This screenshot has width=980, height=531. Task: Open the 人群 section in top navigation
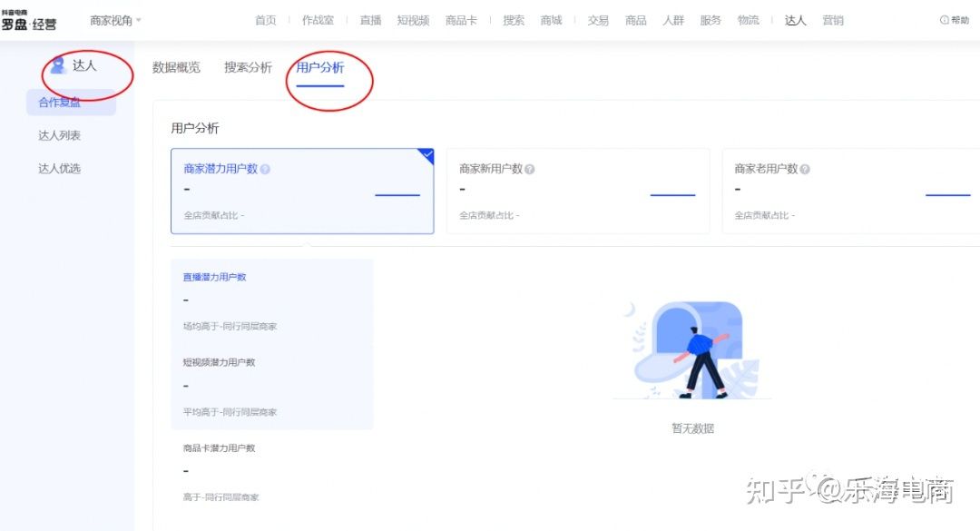tap(673, 19)
